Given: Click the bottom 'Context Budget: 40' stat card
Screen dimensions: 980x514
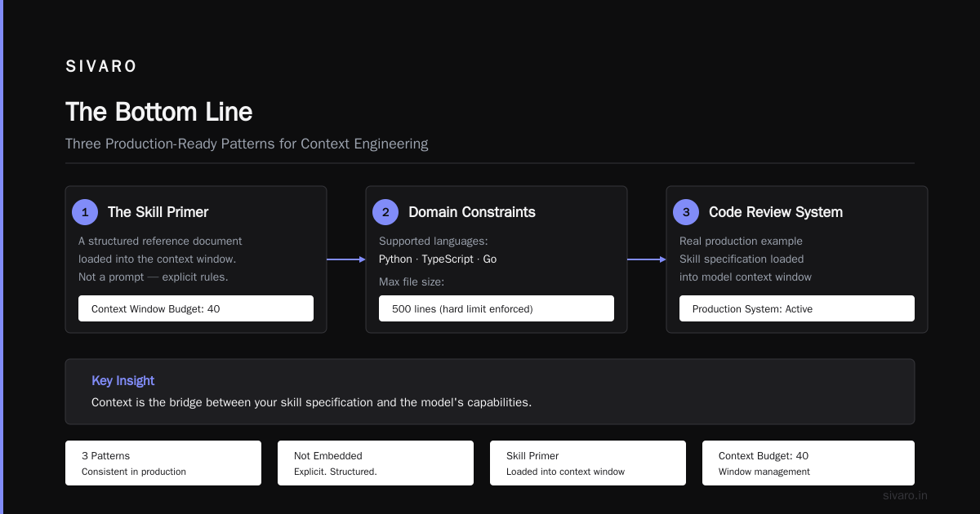Looking at the screenshot, I should click(808, 463).
